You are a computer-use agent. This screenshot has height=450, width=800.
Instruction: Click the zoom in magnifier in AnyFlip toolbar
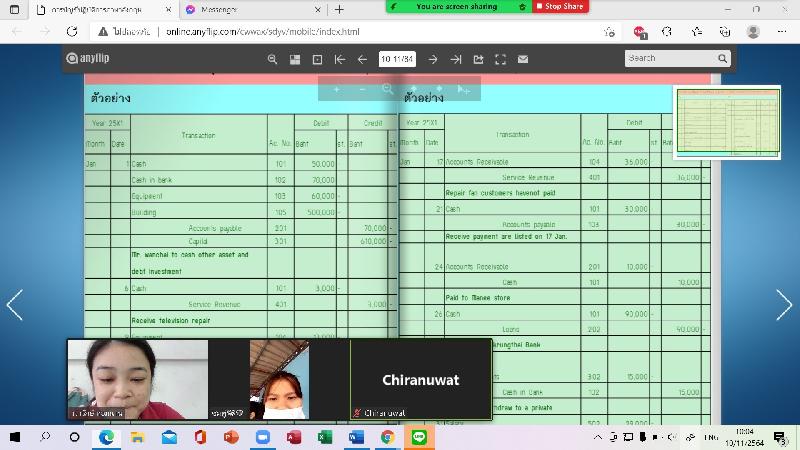272,59
